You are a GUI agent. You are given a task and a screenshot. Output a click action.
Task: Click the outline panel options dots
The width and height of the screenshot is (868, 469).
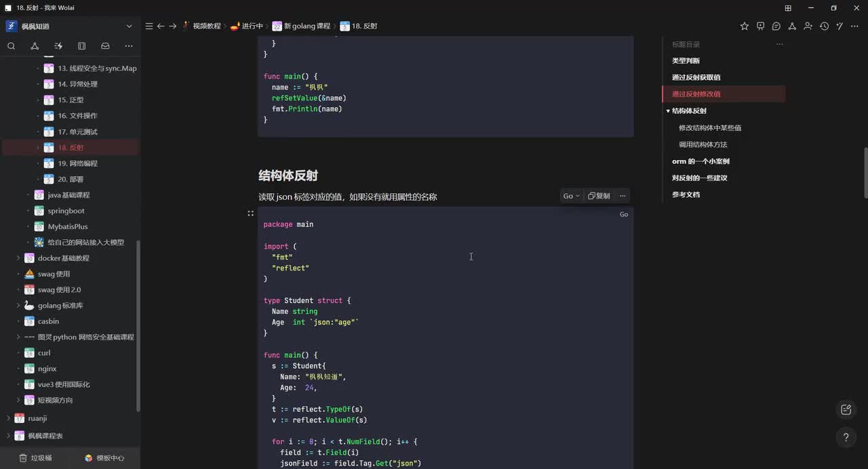(779, 44)
